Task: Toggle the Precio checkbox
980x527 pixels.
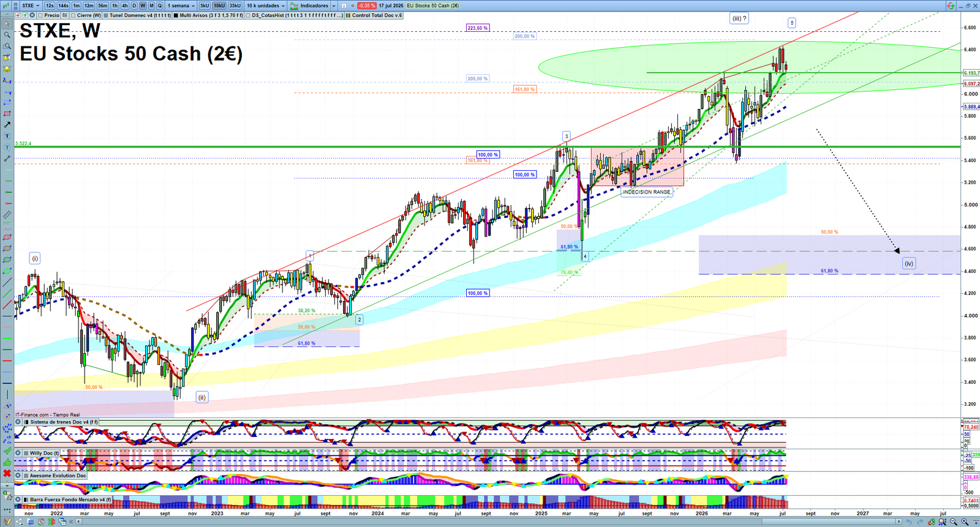Action: click(41, 15)
